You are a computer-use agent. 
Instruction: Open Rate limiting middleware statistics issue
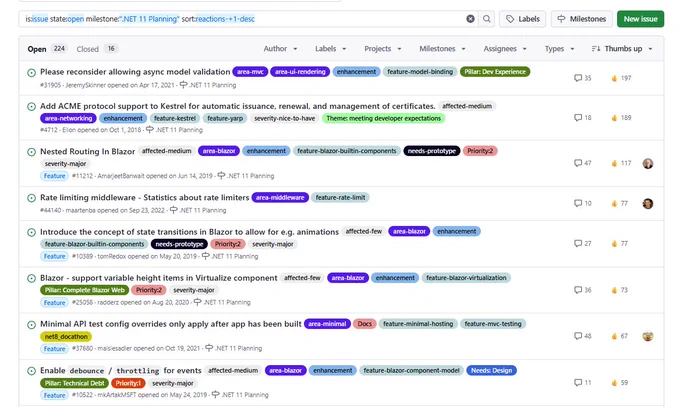pyautogui.click(x=144, y=197)
